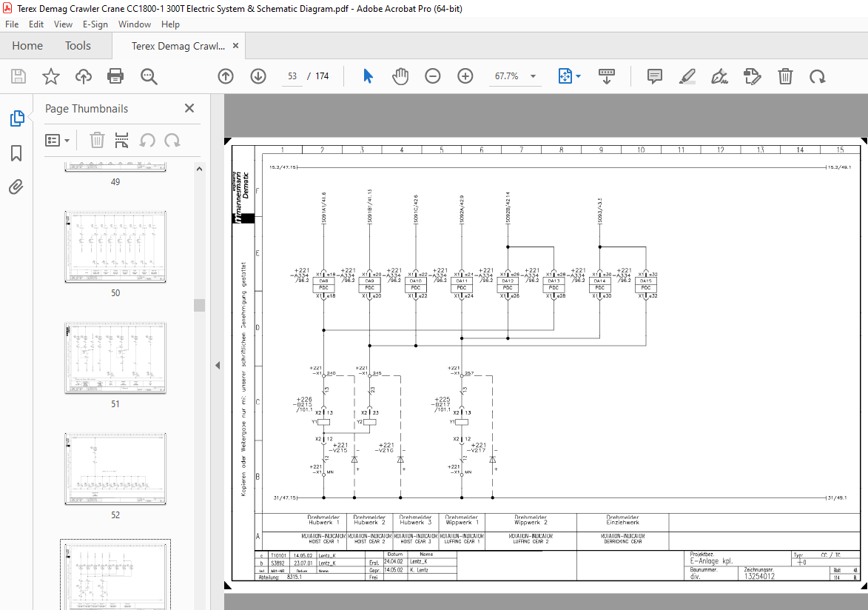Open the E-Sign menu

pyautogui.click(x=95, y=24)
